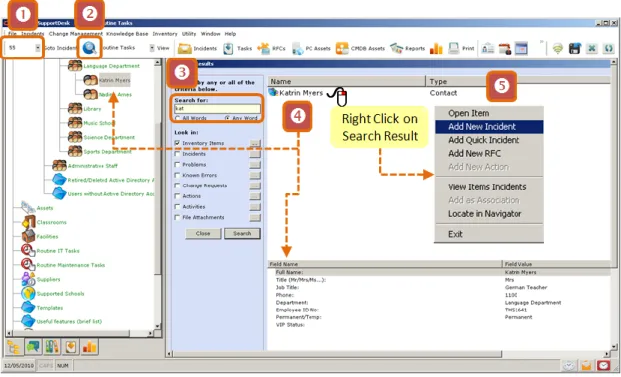Click the Search for input field
Viewport: 621px width, 377px height.
(217, 109)
